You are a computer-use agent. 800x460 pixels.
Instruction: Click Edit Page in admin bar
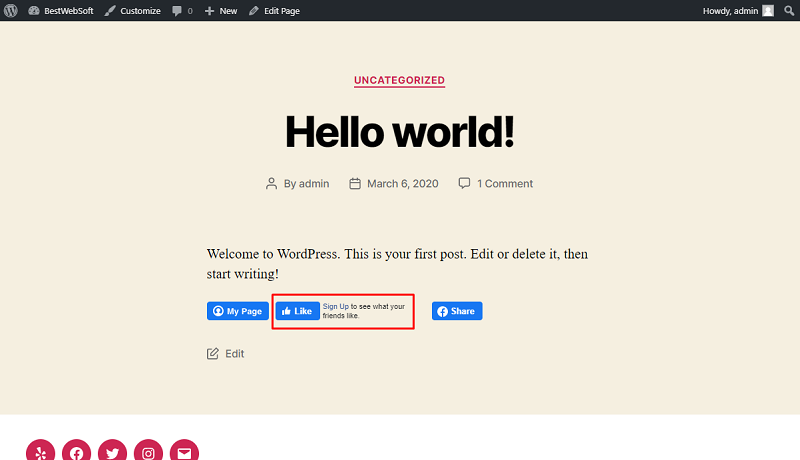pos(274,11)
